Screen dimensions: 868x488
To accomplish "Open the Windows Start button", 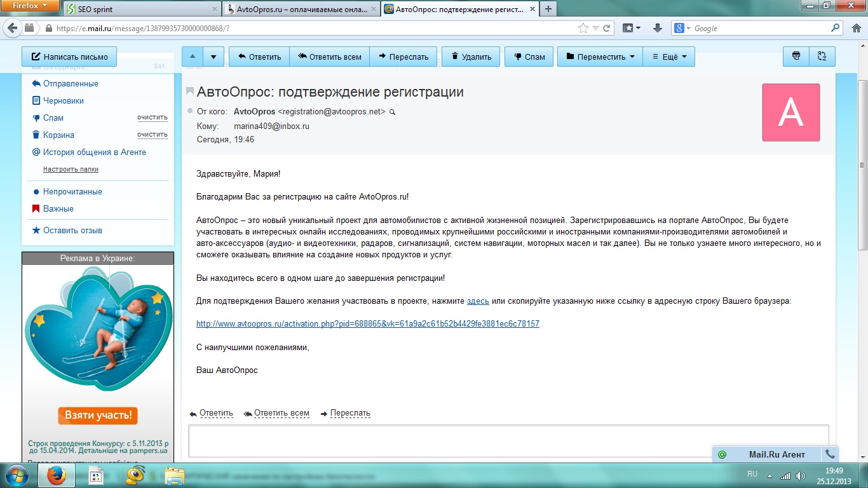I will (17, 475).
